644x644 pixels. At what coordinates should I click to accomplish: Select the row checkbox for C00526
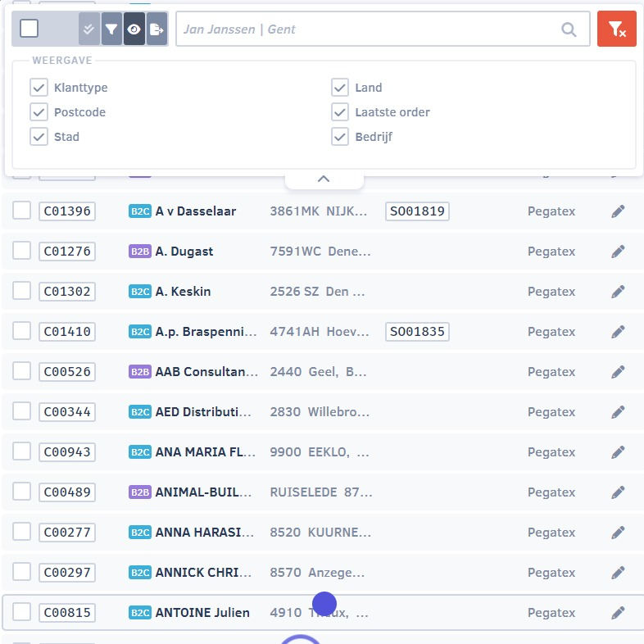coord(22,371)
